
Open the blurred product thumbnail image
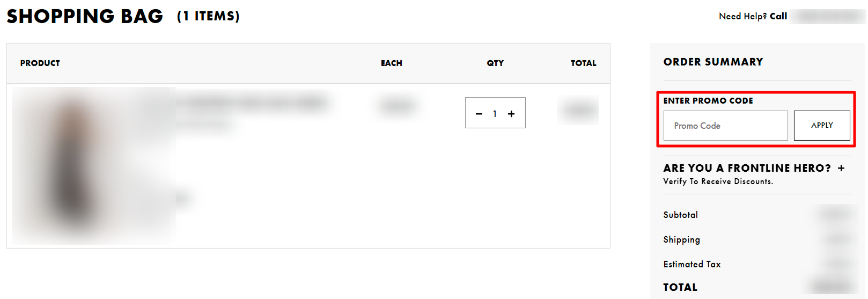(94, 166)
